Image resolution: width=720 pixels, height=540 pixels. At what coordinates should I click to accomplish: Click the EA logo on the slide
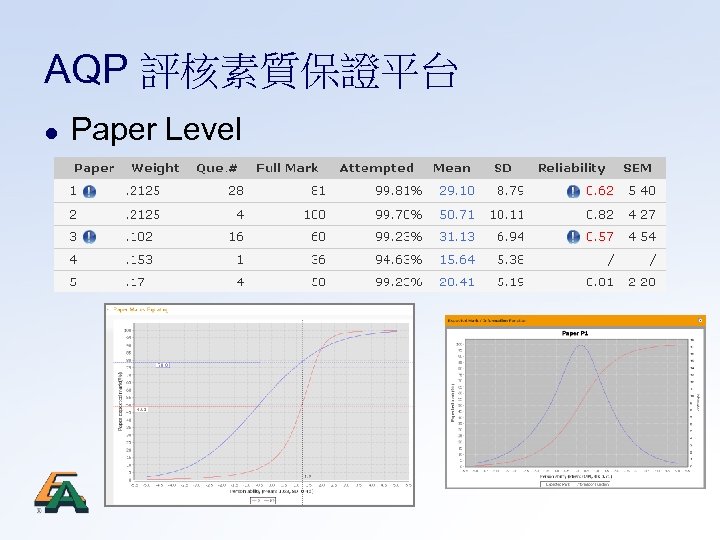coord(62,493)
